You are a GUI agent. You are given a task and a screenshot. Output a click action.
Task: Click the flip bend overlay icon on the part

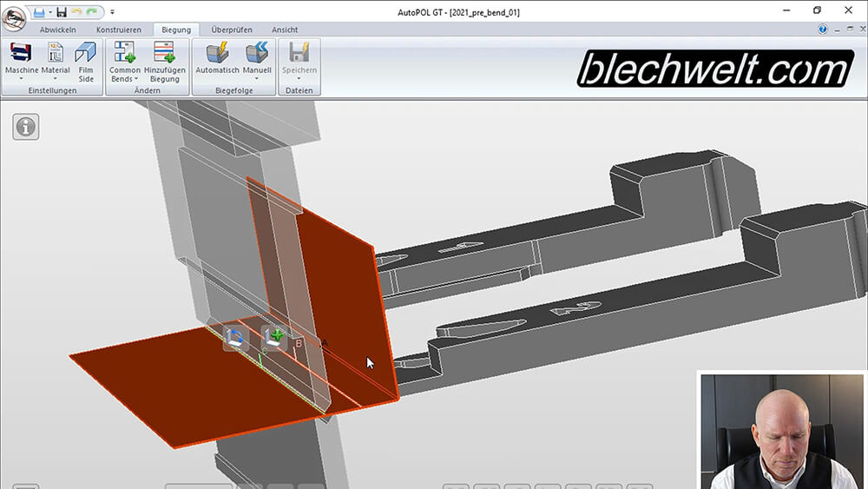tap(236, 338)
